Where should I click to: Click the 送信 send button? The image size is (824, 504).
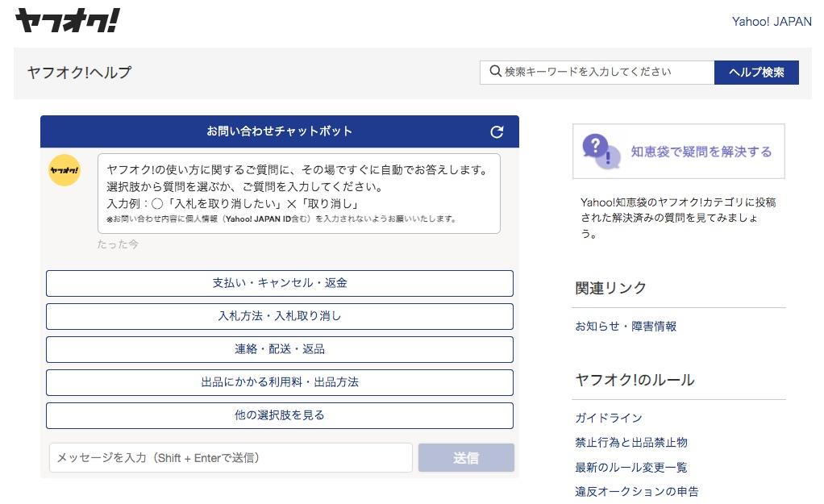466,458
